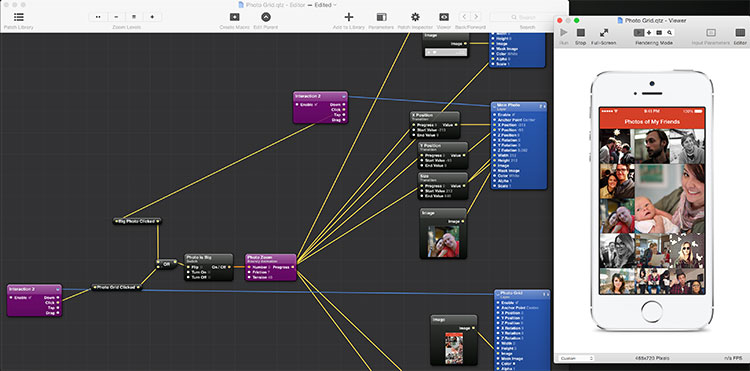
Task: Click the Viewer eye icon in Editor toolbar
Action: click(x=444, y=17)
